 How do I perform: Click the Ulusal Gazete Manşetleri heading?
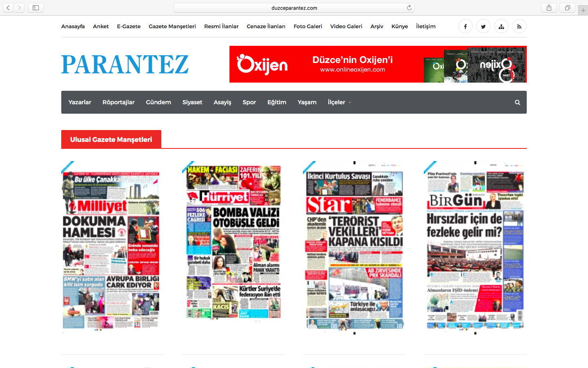coord(111,139)
